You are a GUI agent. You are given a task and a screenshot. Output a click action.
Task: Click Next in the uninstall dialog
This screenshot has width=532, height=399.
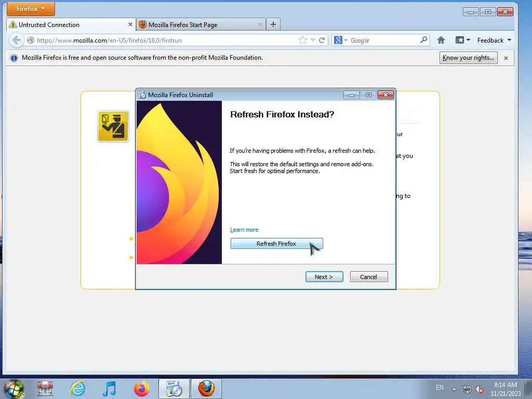coord(324,277)
